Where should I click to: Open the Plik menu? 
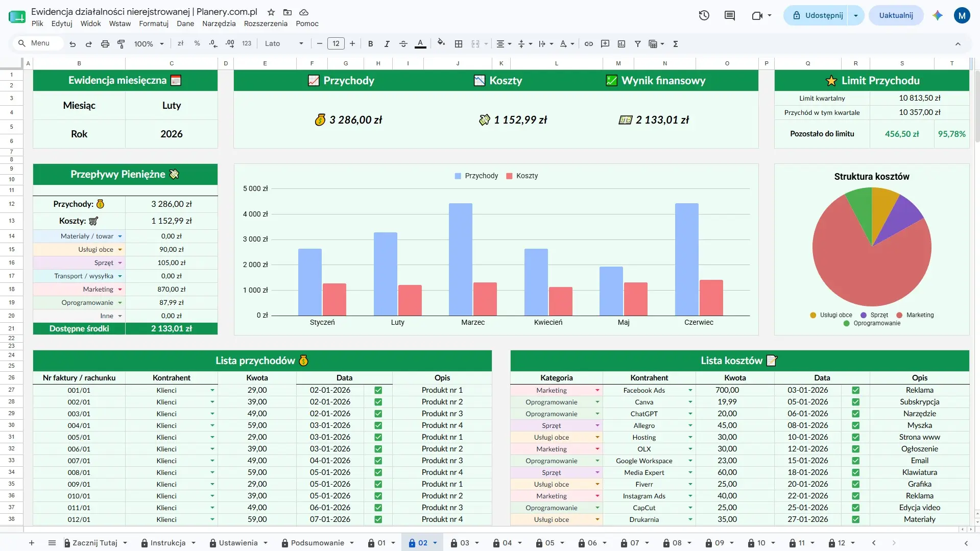pos(37,23)
